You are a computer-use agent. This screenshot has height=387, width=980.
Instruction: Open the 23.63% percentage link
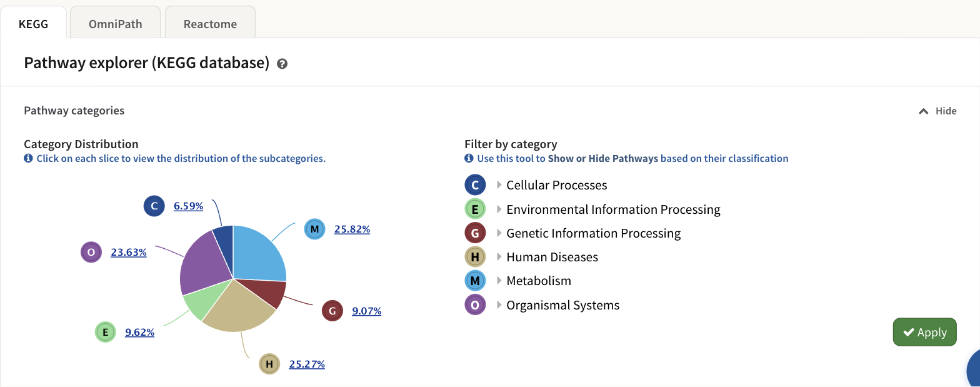(x=129, y=253)
